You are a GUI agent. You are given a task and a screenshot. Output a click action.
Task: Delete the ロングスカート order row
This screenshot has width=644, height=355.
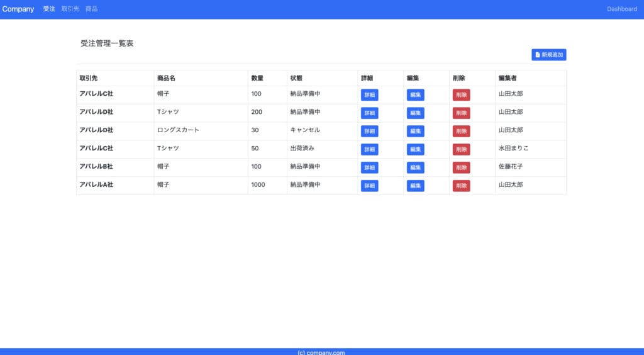461,131
